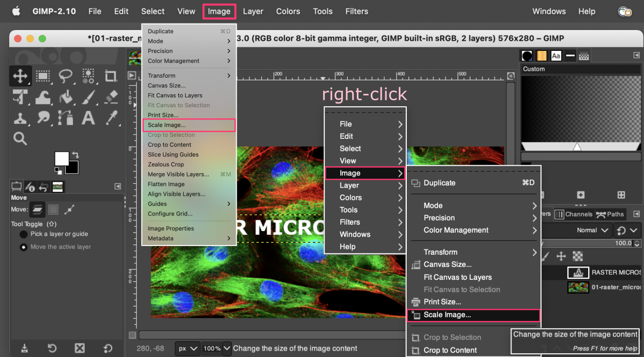Image resolution: width=644 pixels, height=357 pixels.
Task: Select the Free Select lasso tool
Action: [x=66, y=76]
